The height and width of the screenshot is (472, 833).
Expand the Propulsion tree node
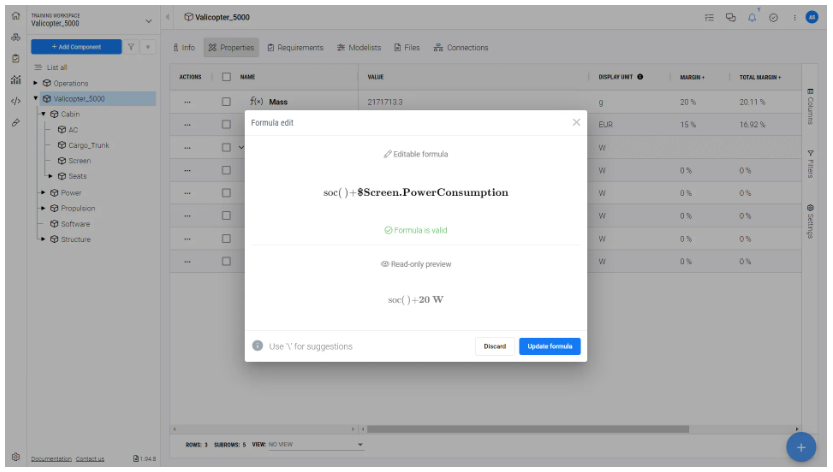44,208
